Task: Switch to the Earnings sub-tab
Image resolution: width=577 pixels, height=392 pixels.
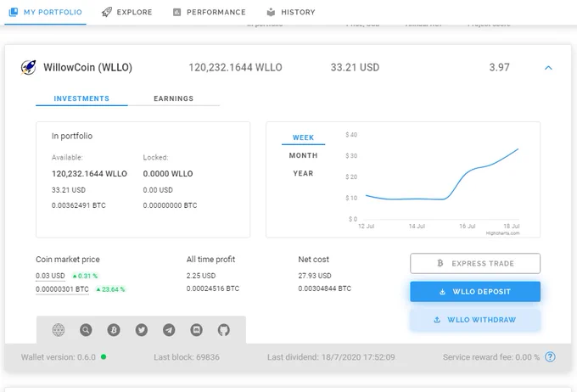Action: point(173,98)
